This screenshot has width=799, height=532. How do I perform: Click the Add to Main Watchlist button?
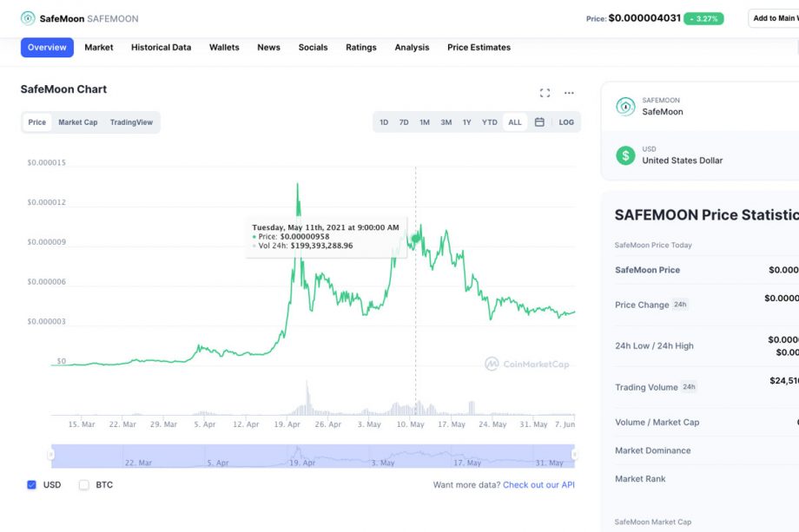click(x=775, y=18)
